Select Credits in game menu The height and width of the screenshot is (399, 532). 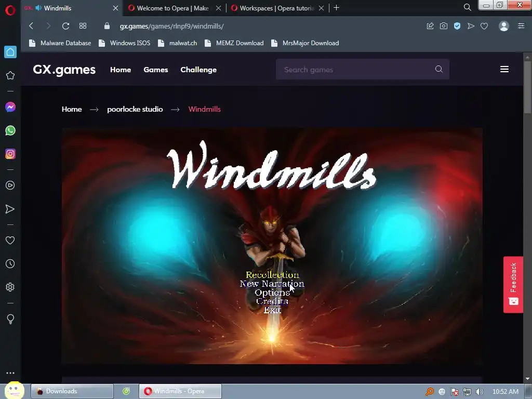272,301
